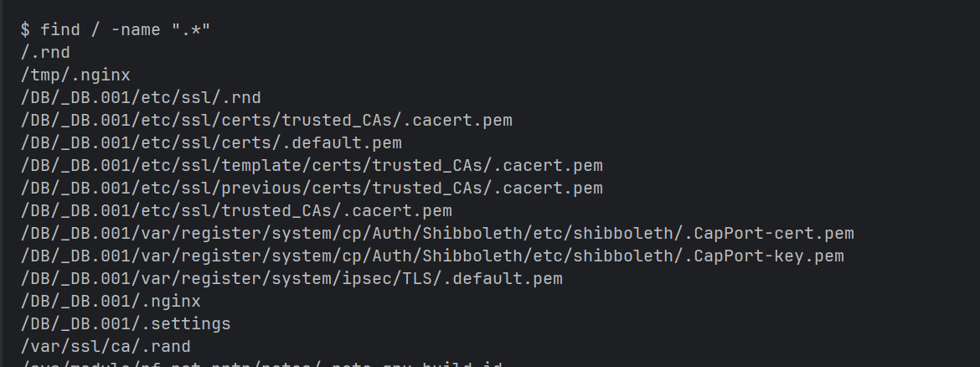Click the "$" shell prompt symbol
Screen dimensions: 980x367
pos(26,30)
